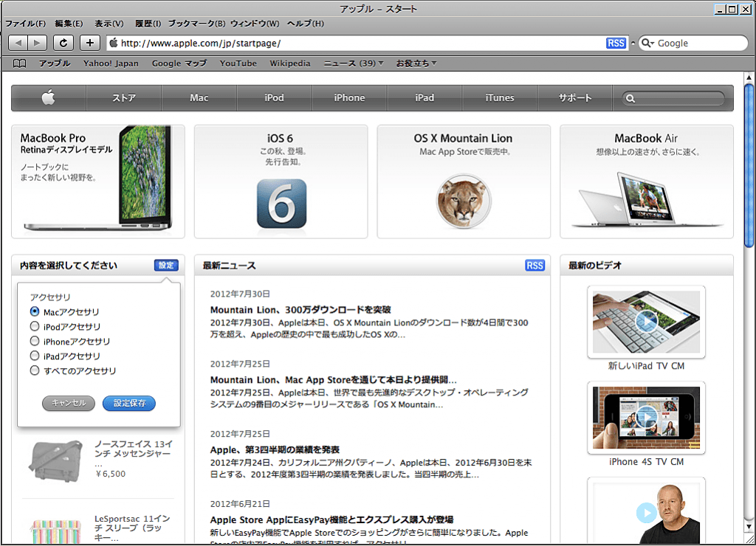Click the Apple logo in the navigation bar

click(48, 97)
